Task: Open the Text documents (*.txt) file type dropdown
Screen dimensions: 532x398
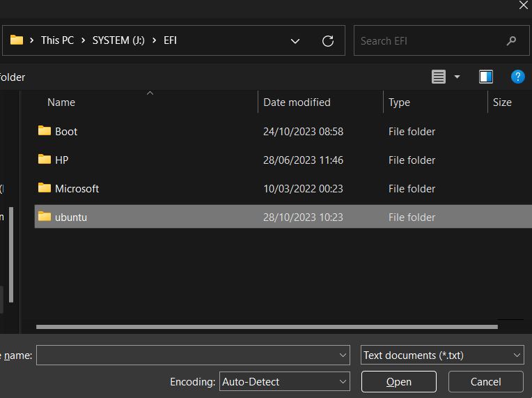Action: coord(442,355)
